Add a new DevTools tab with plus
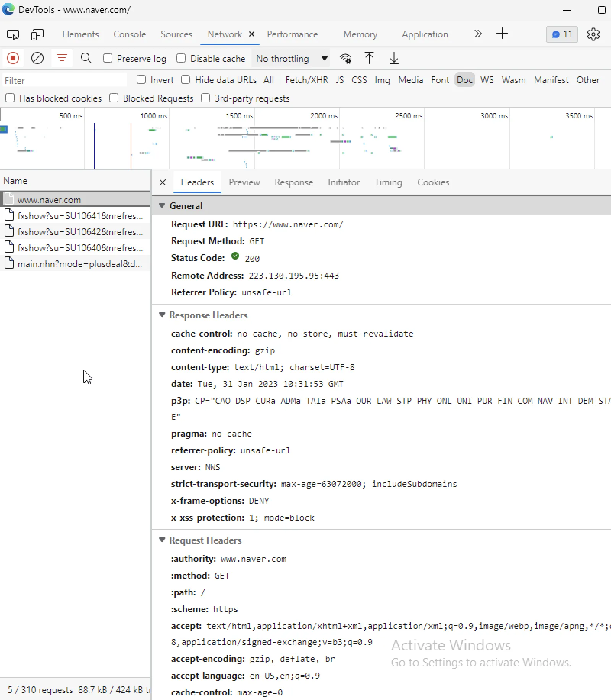Screen dimensions: 611x700 click(x=502, y=34)
